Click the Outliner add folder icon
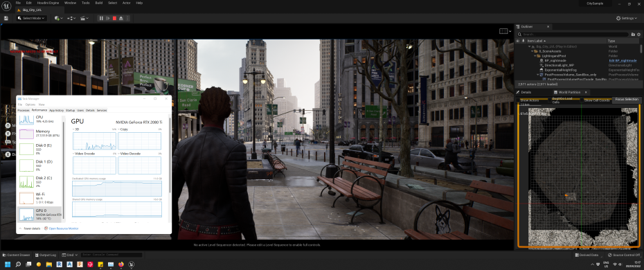 click(x=634, y=35)
